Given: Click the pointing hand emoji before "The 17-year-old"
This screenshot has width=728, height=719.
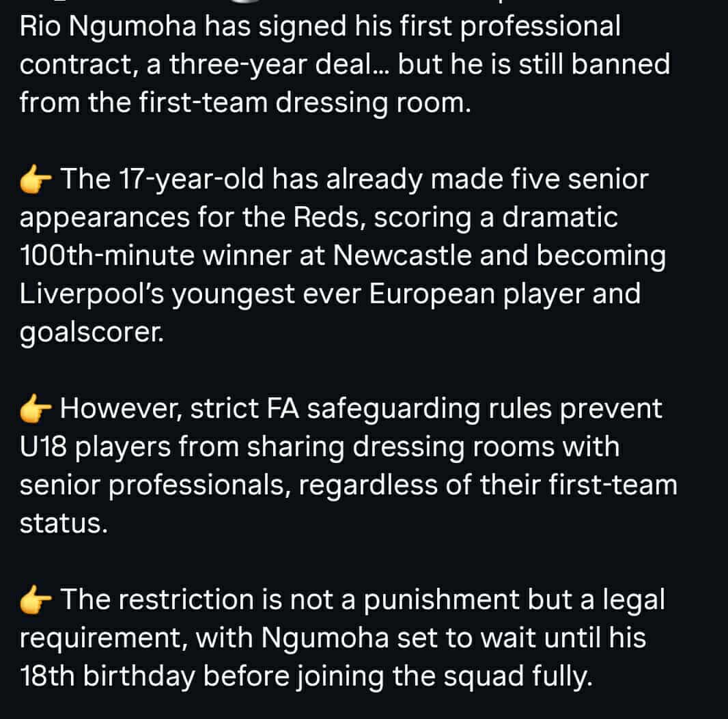Looking at the screenshot, I should point(37,180).
